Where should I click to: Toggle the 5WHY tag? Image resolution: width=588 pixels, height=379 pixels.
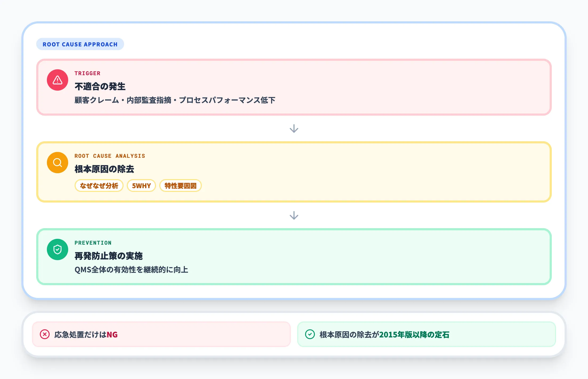(141, 186)
